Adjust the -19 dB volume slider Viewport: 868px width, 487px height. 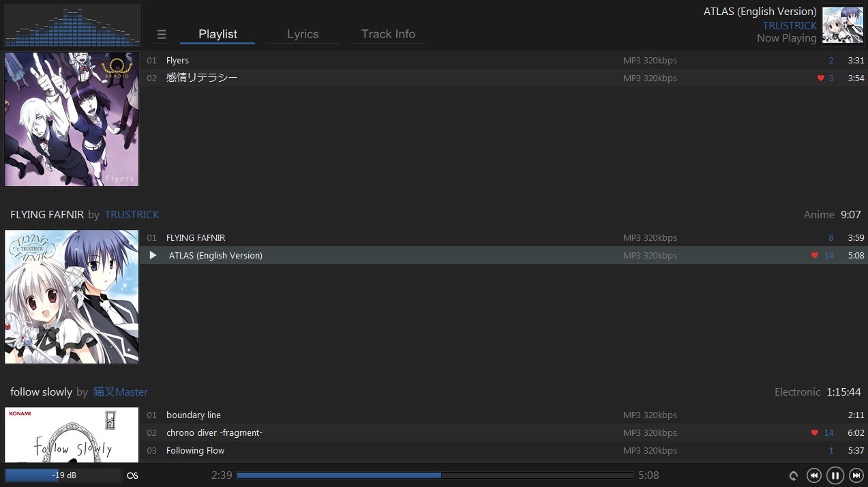[x=63, y=475]
